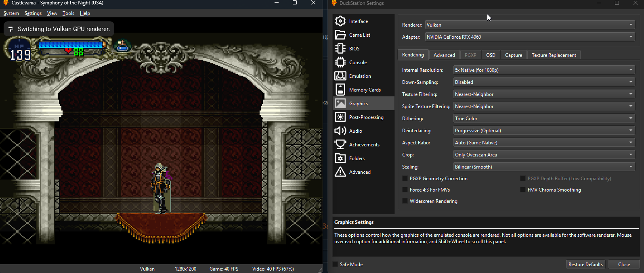Image resolution: width=644 pixels, height=273 pixels.
Task: Click the Castlevania window title icon
Action: pos(6,3)
